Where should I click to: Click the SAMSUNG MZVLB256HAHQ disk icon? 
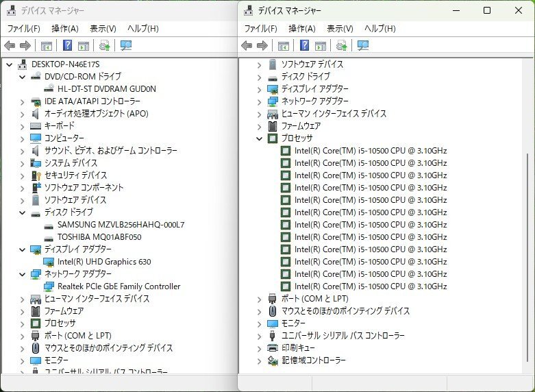pyautogui.click(x=49, y=226)
